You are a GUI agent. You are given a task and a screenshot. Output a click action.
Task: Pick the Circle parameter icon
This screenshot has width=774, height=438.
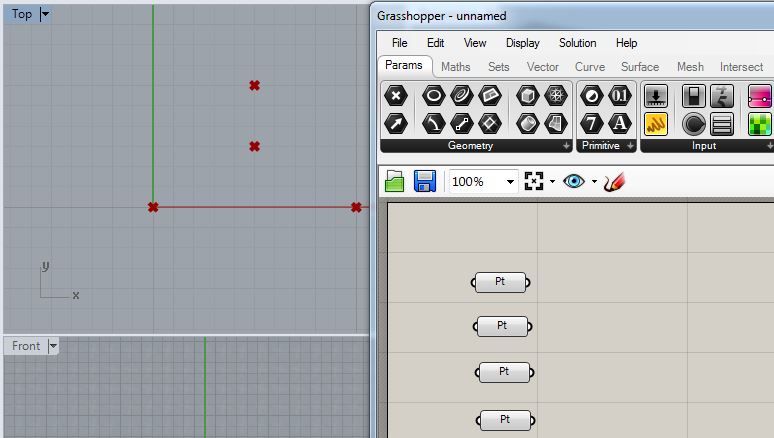[x=433, y=96]
